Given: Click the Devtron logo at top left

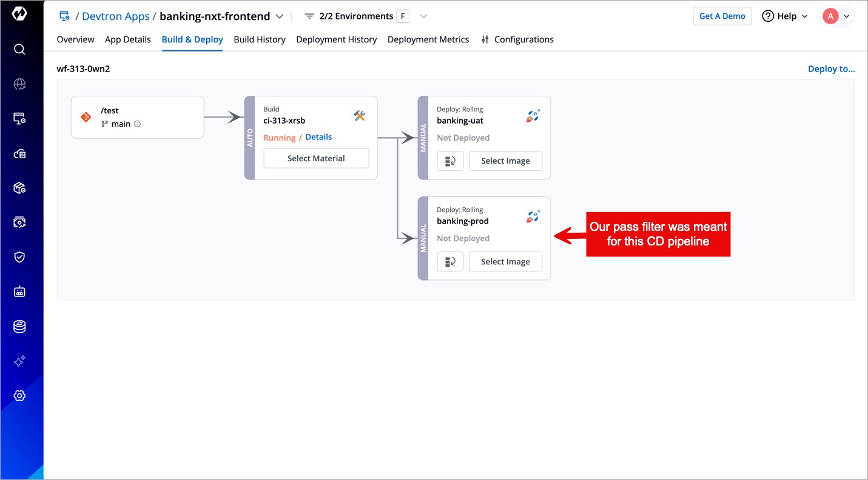Looking at the screenshot, I should (x=19, y=13).
